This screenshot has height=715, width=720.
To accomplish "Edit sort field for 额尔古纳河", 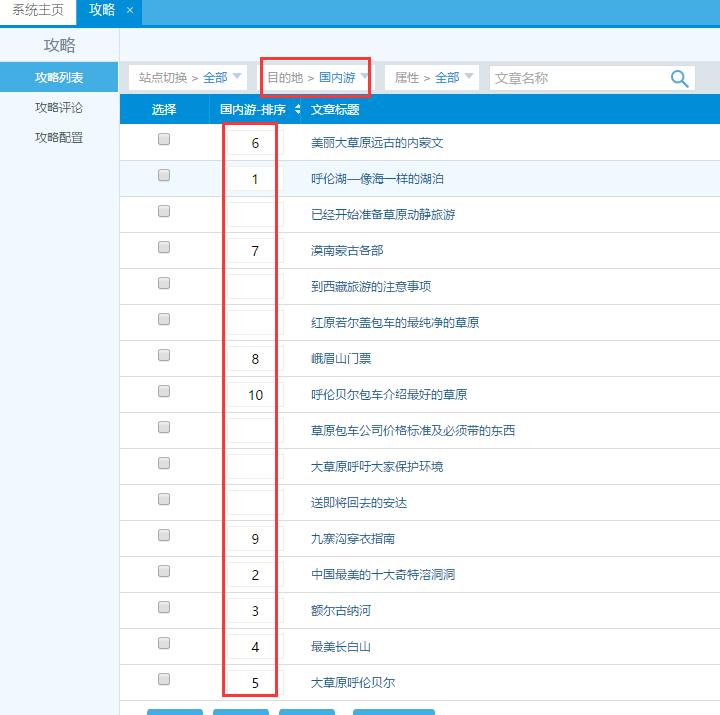I will pyautogui.click(x=255, y=610).
